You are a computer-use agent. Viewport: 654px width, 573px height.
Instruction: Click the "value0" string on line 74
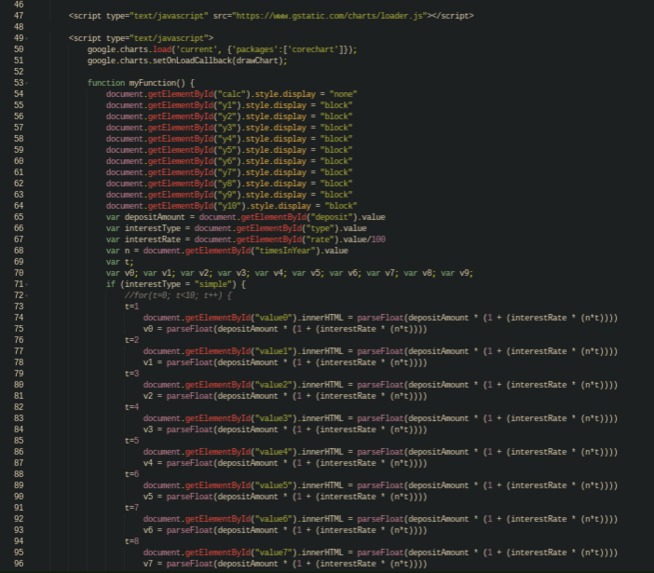(x=274, y=318)
